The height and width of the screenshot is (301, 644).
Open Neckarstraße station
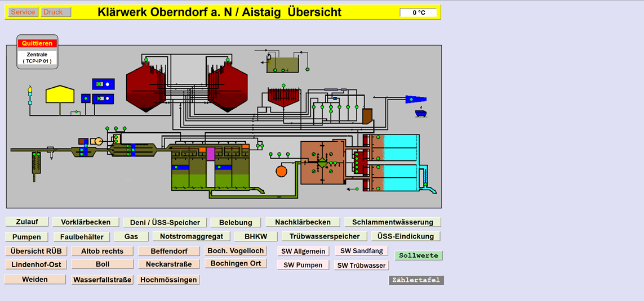tap(169, 264)
